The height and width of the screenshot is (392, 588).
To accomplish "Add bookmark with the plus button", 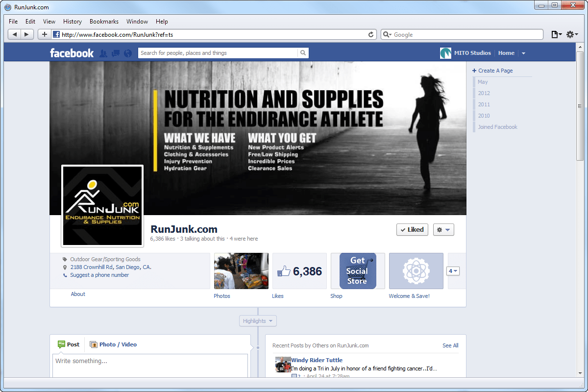I will click(44, 34).
